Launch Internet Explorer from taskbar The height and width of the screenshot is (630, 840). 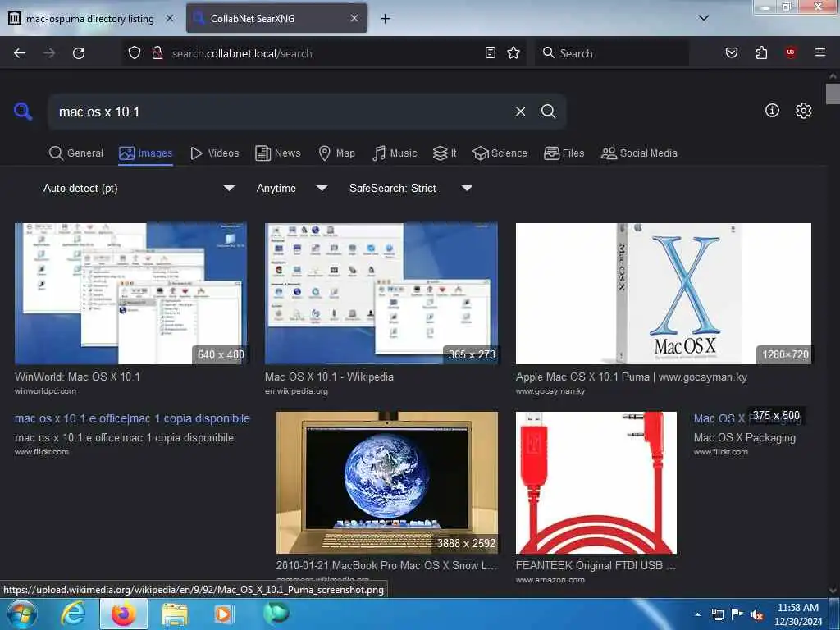click(73, 614)
